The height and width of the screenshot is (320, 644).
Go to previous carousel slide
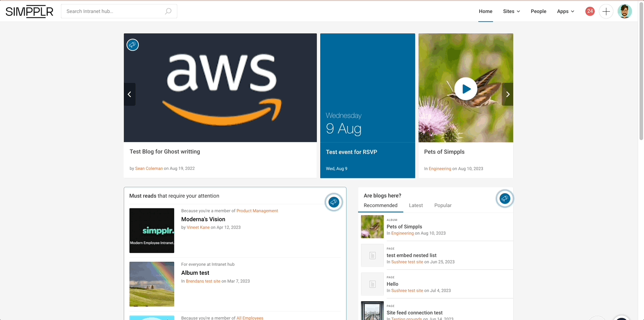click(129, 94)
